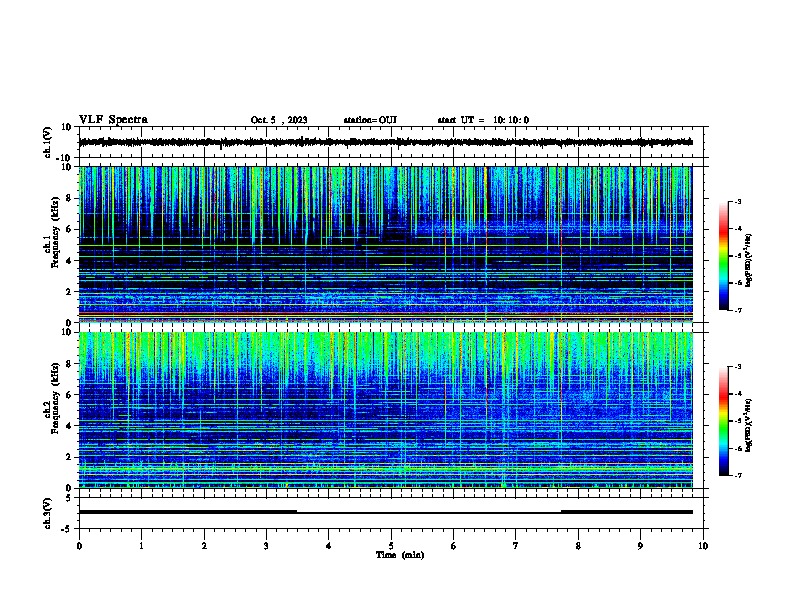The image size is (792, 612).
Task: Select the "Oct. 5, 2023" date text
Action: coord(279,120)
